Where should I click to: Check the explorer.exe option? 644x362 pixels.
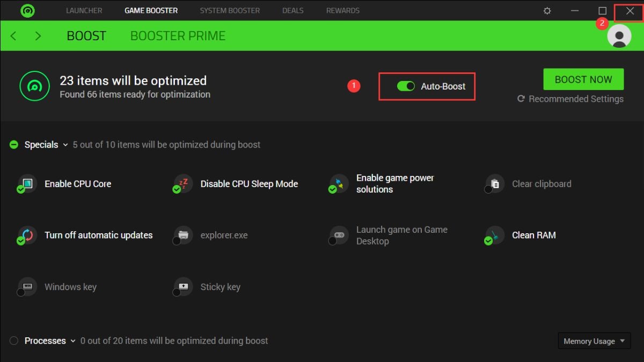(x=177, y=241)
